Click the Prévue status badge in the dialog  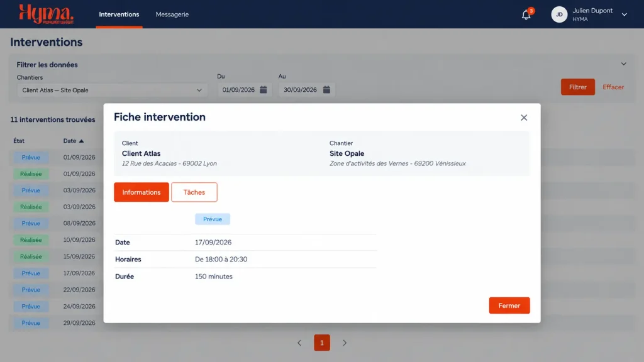pyautogui.click(x=213, y=219)
